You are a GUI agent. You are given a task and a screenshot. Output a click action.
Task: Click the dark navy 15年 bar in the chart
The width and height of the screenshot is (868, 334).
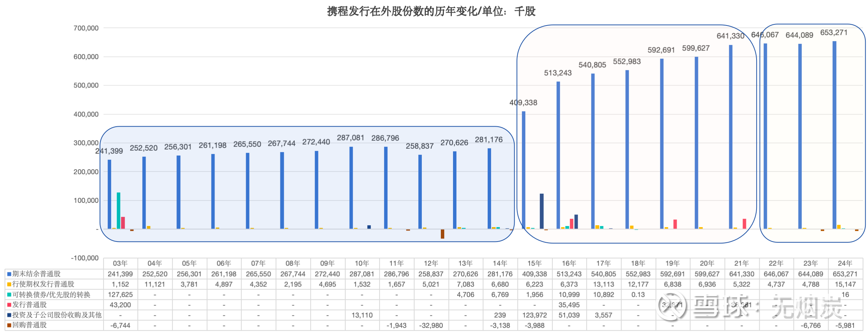[542, 211]
